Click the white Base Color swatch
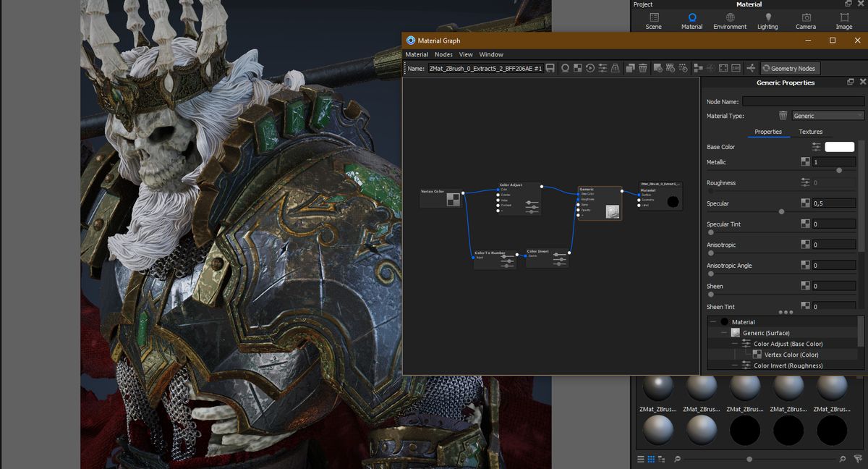 point(839,146)
